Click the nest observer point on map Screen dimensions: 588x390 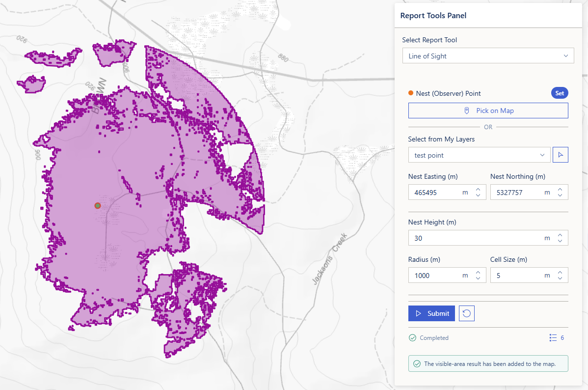(x=98, y=205)
